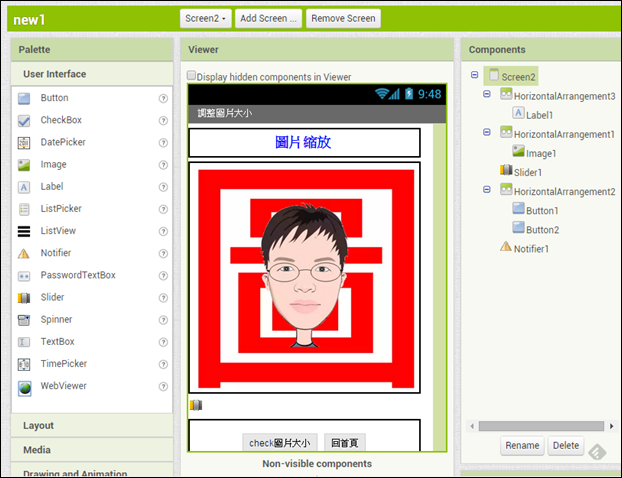Open help for TextBox component
Image resolution: width=622 pixels, height=478 pixels.
coord(163,342)
